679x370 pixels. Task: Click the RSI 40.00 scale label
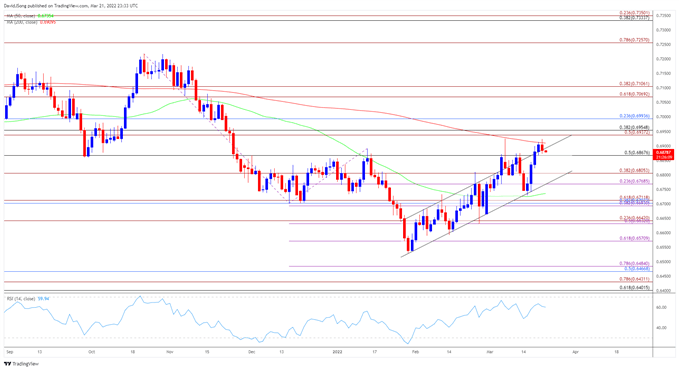661,328
